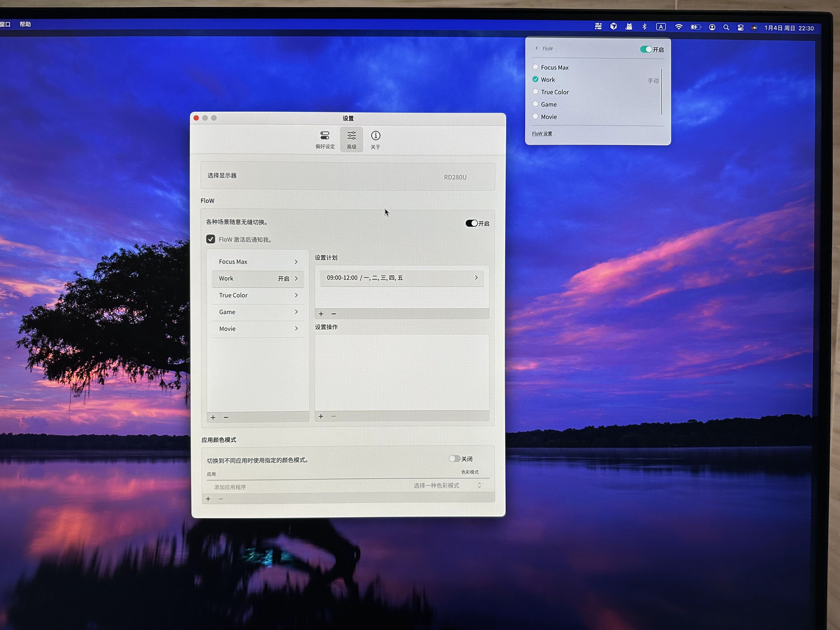840x630 pixels.
Task: Add an action with the plus icon under 设置操作
Action: (321, 417)
